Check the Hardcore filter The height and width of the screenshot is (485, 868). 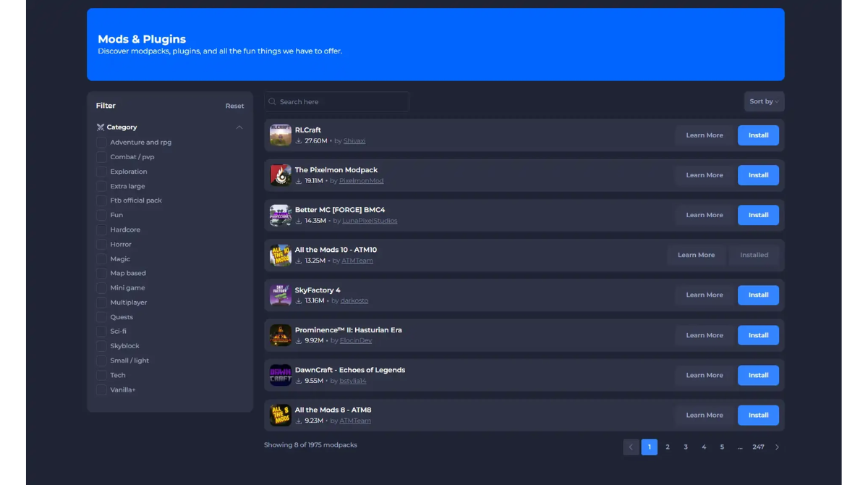tap(101, 229)
